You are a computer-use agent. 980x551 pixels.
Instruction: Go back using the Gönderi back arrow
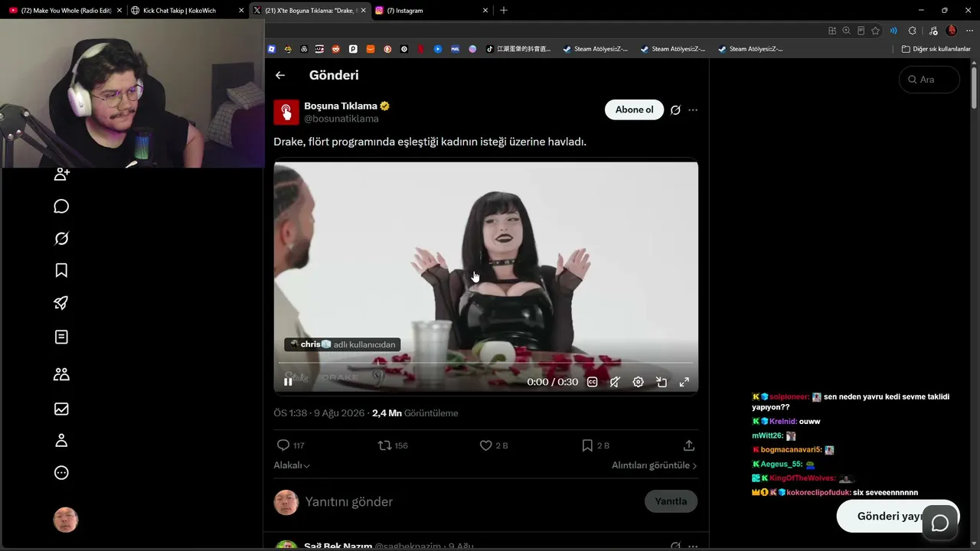pos(280,75)
